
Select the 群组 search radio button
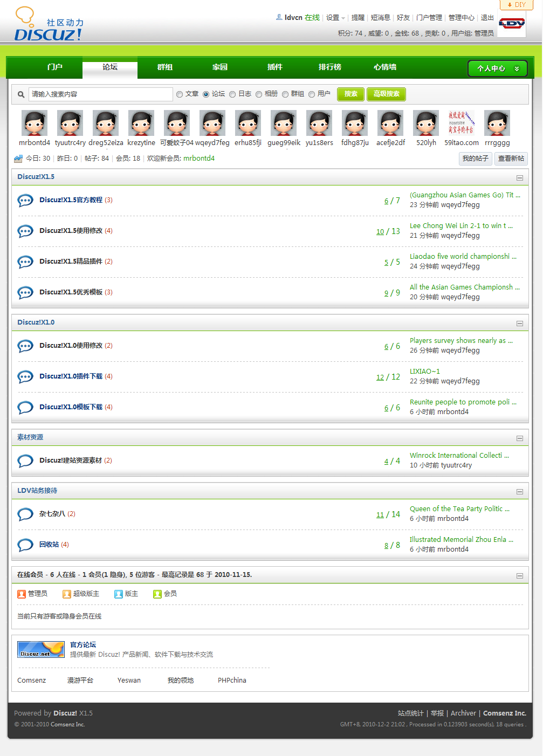click(285, 94)
